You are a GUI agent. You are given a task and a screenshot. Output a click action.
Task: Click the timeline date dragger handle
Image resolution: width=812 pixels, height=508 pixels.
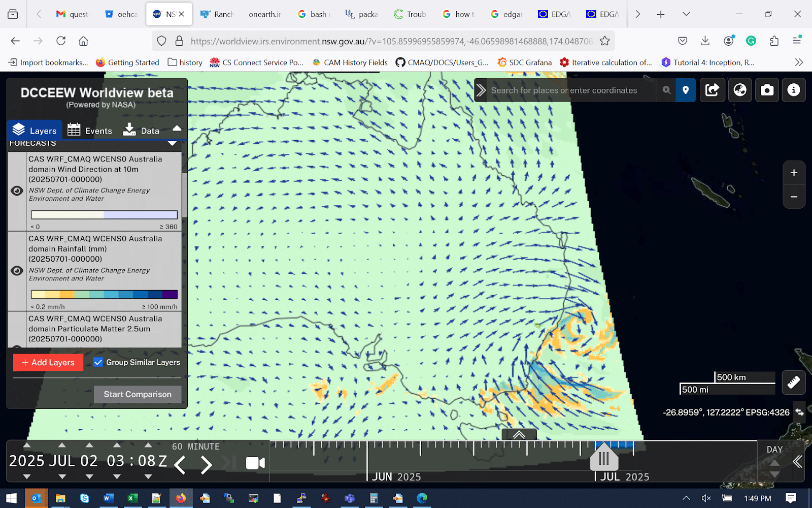coord(604,458)
